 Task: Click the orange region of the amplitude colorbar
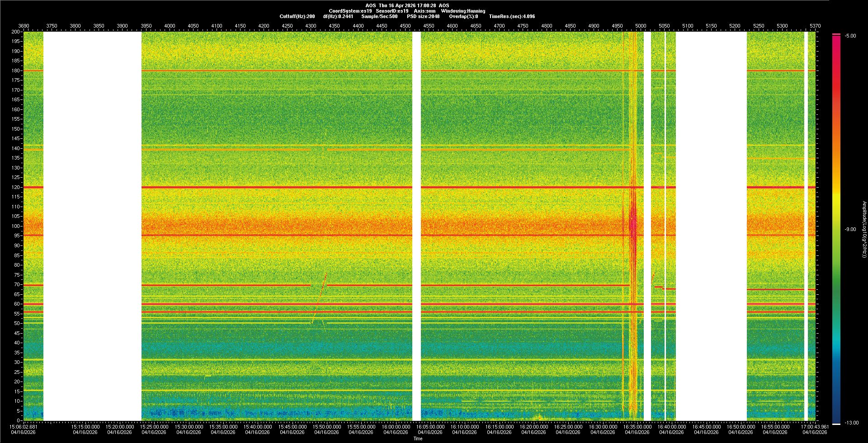tap(836, 149)
